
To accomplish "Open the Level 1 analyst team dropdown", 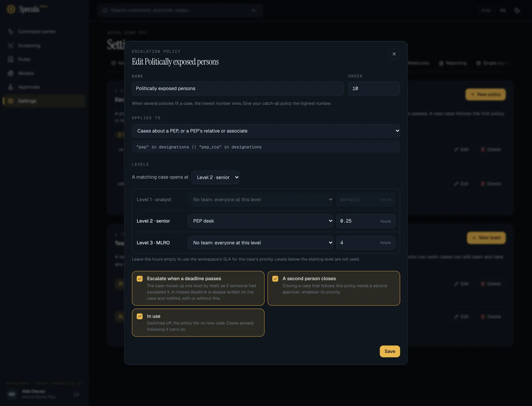I will coord(260,200).
